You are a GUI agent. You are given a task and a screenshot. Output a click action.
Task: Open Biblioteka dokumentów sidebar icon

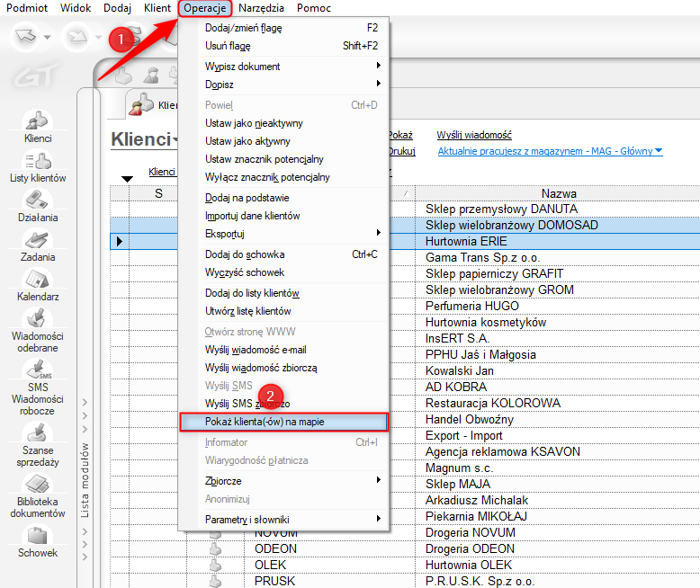coord(38,495)
